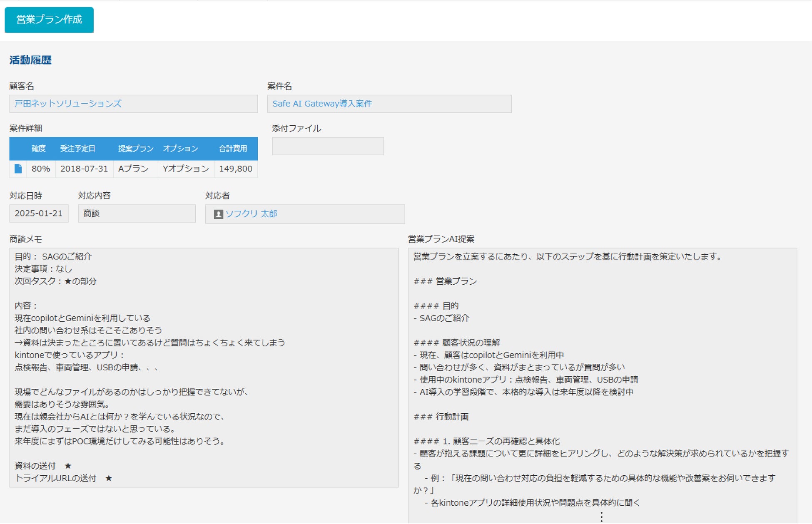Click the 添付ファイル empty field
812x524 pixels.
coord(327,146)
